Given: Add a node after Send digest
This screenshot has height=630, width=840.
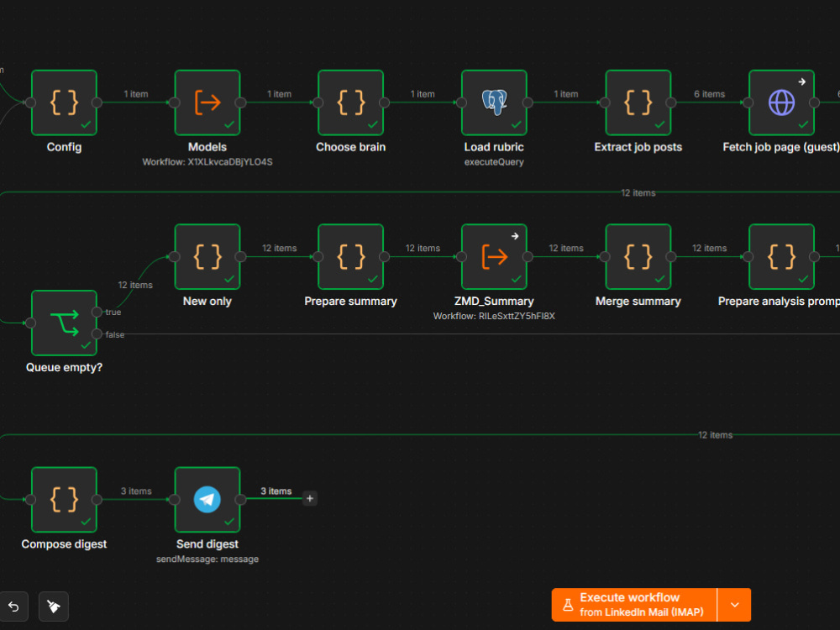Looking at the screenshot, I should [310, 498].
